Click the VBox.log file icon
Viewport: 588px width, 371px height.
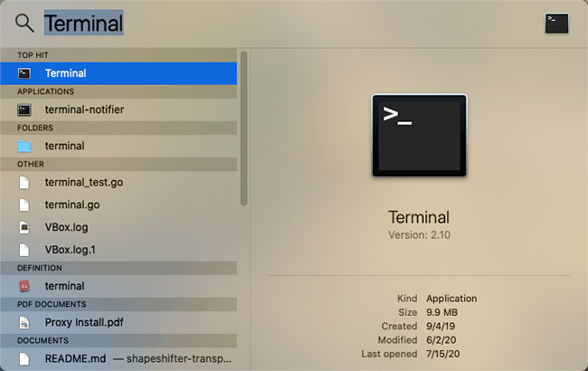(24, 227)
